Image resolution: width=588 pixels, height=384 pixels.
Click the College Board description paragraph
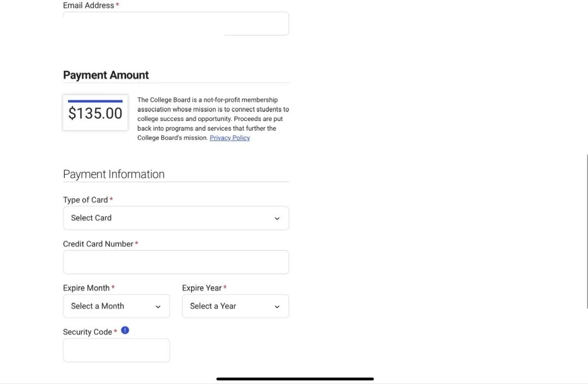[213, 119]
